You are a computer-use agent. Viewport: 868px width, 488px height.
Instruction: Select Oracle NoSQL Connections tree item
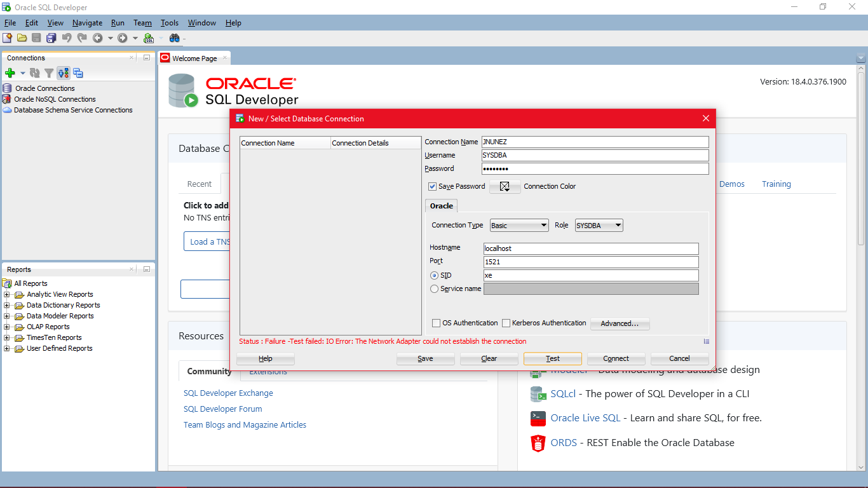coord(55,99)
